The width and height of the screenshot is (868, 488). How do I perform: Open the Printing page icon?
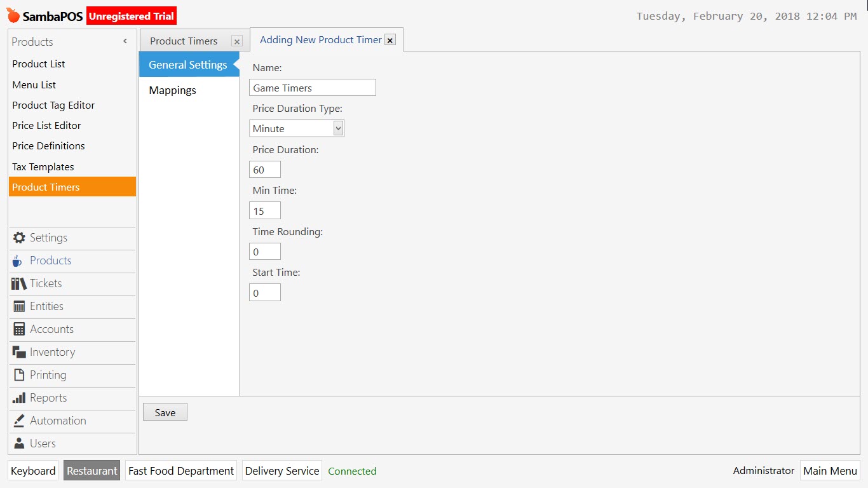point(19,375)
